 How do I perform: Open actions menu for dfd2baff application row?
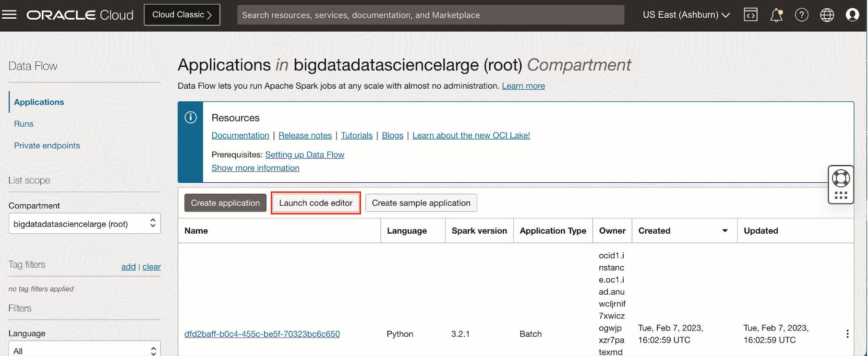[x=847, y=334]
